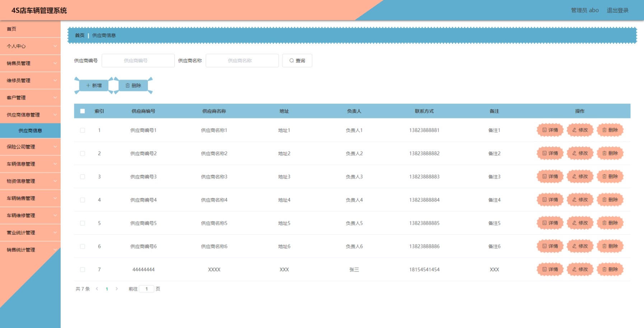Edit supplier row 6
The width and height of the screenshot is (644, 328).
click(580, 246)
